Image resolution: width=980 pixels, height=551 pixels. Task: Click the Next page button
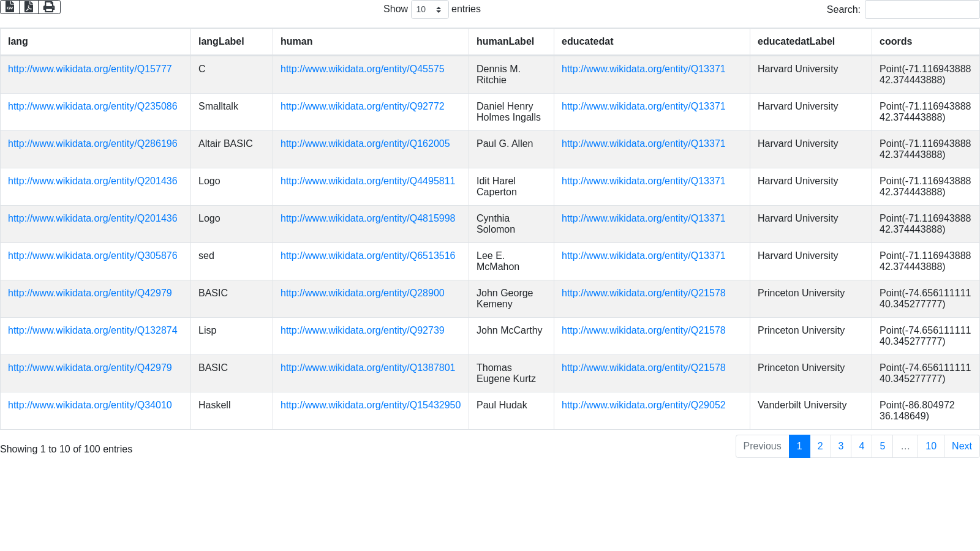click(961, 446)
